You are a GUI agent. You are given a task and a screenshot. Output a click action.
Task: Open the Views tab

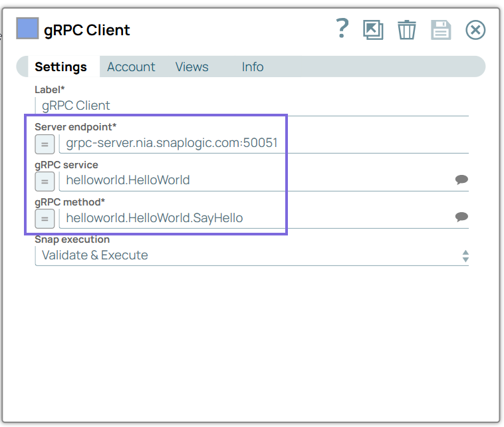[191, 67]
